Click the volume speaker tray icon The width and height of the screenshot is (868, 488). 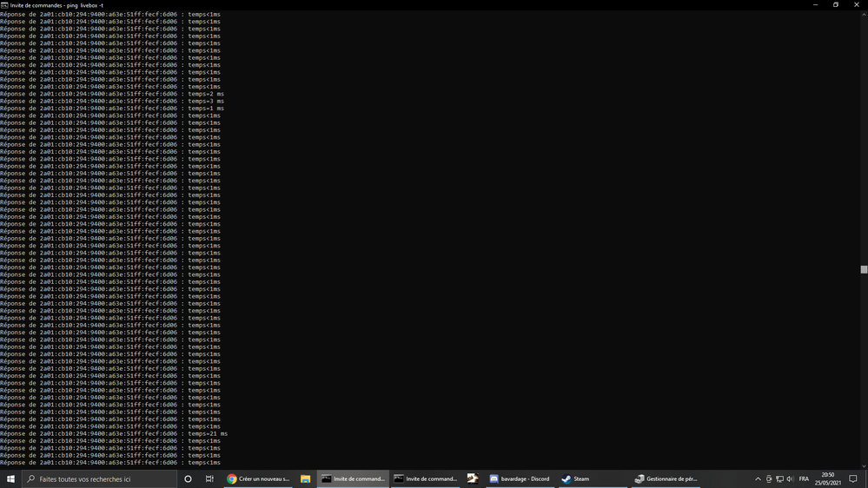click(x=790, y=479)
